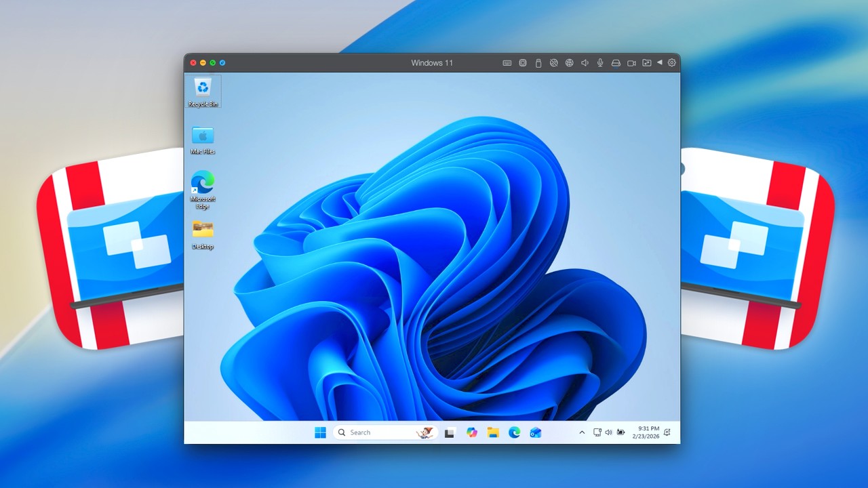
Task: Click the speaker sound icon in title bar
Action: point(585,63)
